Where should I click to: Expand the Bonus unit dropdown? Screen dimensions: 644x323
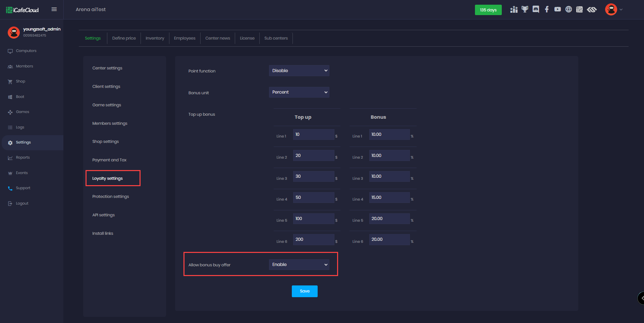point(299,92)
